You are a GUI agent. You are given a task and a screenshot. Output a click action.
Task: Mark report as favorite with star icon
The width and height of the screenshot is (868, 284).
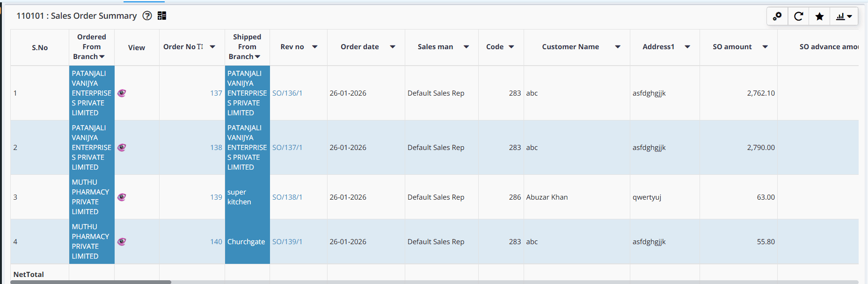coord(819,16)
